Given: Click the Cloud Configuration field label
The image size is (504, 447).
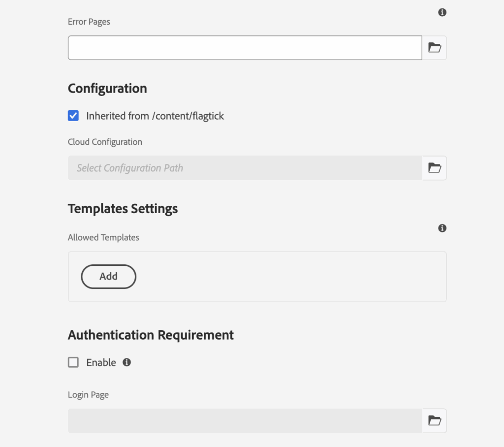Looking at the screenshot, I should tap(105, 142).
